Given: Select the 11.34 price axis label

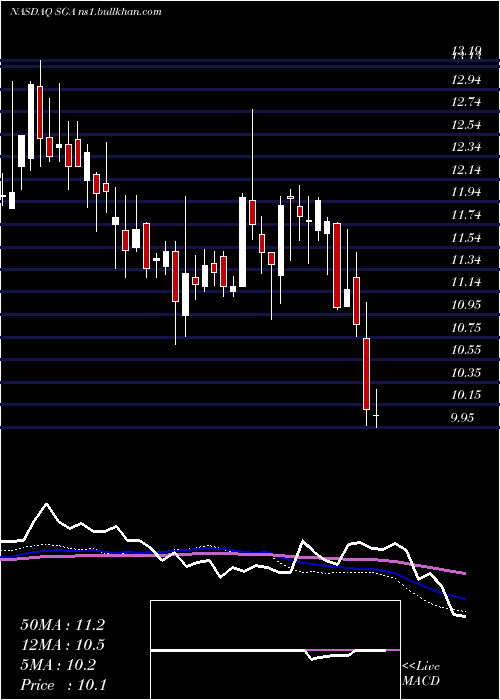Looking at the screenshot, I should tap(466, 260).
